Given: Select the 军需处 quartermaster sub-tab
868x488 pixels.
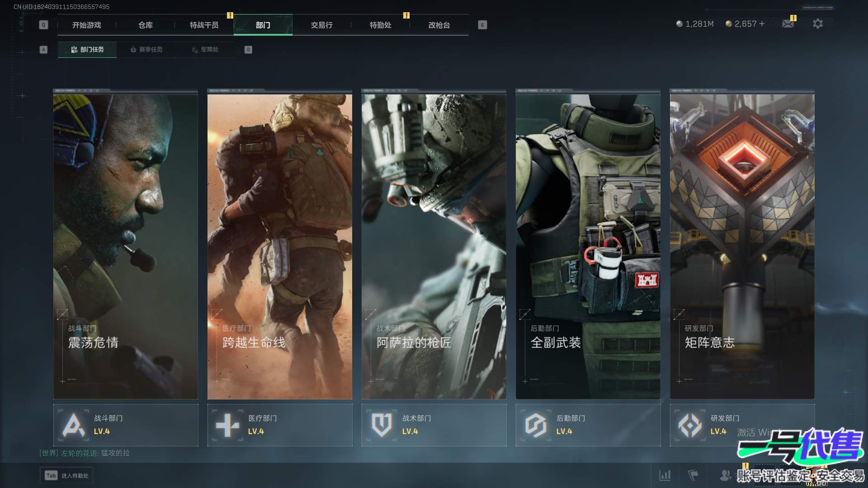Looking at the screenshot, I should tap(205, 50).
